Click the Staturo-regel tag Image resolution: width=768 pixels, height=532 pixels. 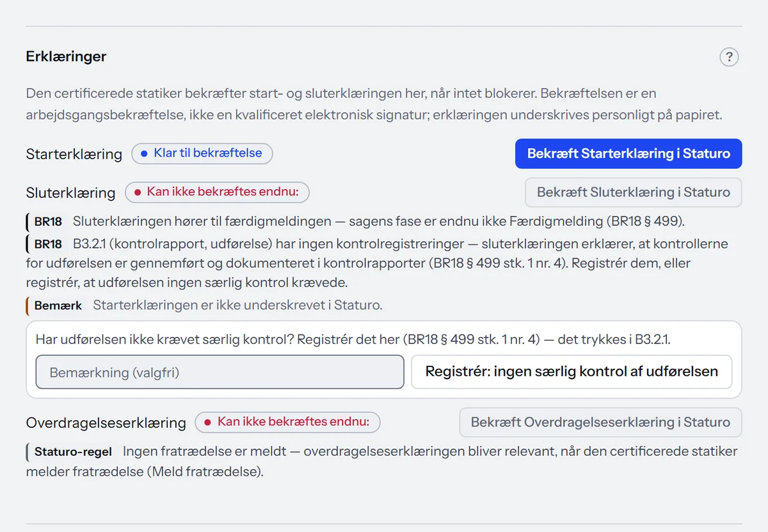pyautogui.click(x=73, y=451)
